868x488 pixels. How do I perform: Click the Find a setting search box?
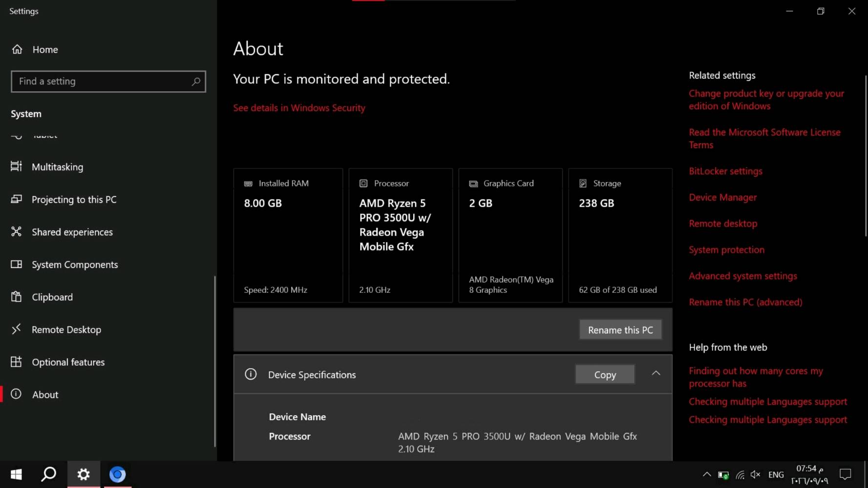point(108,81)
